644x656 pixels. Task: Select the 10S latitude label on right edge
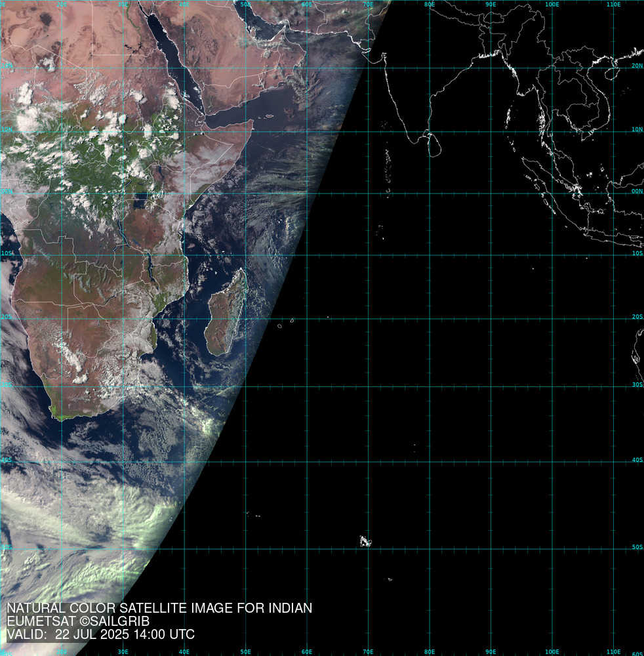637,253
